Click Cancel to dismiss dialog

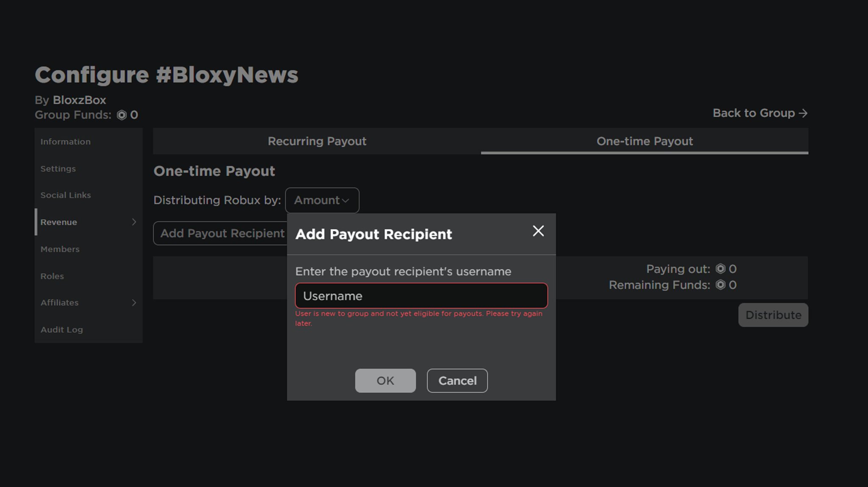click(x=456, y=380)
